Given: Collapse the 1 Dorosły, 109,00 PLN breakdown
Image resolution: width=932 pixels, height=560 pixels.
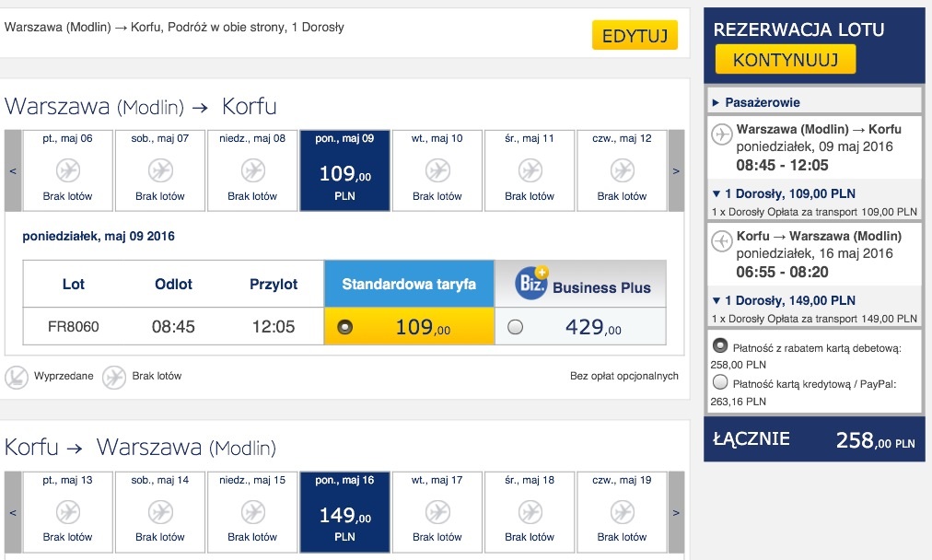Looking at the screenshot, I should (x=784, y=193).
